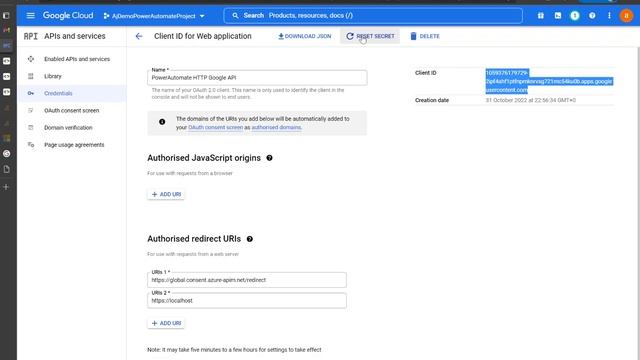Open the three-dot settings menu in header
Image resolution: width=640 pixels, height=360 pixels.
point(609,16)
